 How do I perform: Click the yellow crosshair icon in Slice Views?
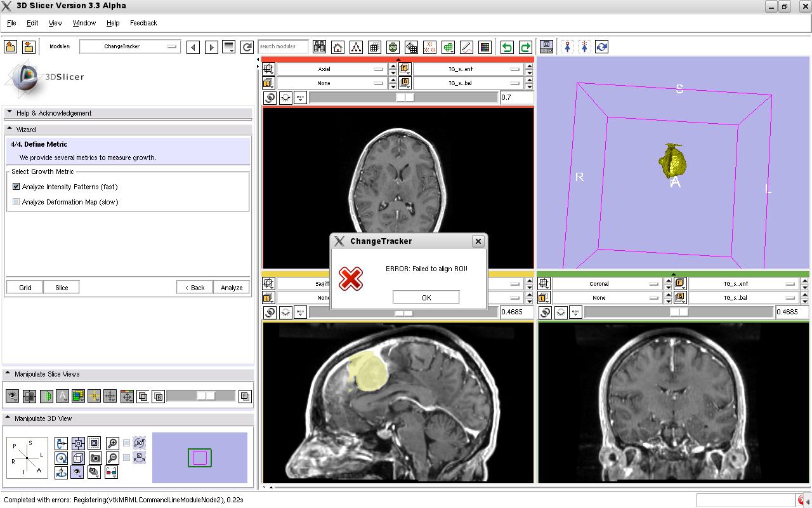pyautogui.click(x=94, y=396)
